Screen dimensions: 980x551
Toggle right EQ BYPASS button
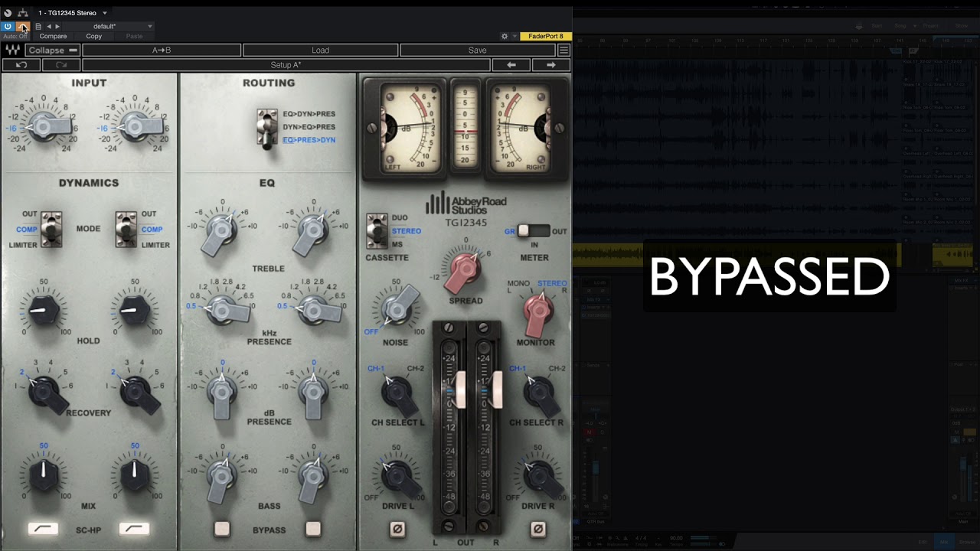(312, 529)
